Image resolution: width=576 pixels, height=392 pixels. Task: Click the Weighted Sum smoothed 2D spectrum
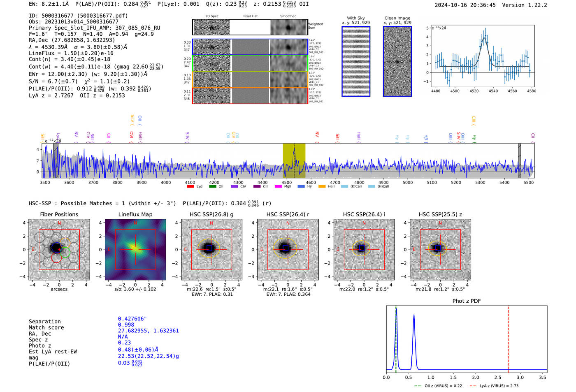tap(288, 27)
